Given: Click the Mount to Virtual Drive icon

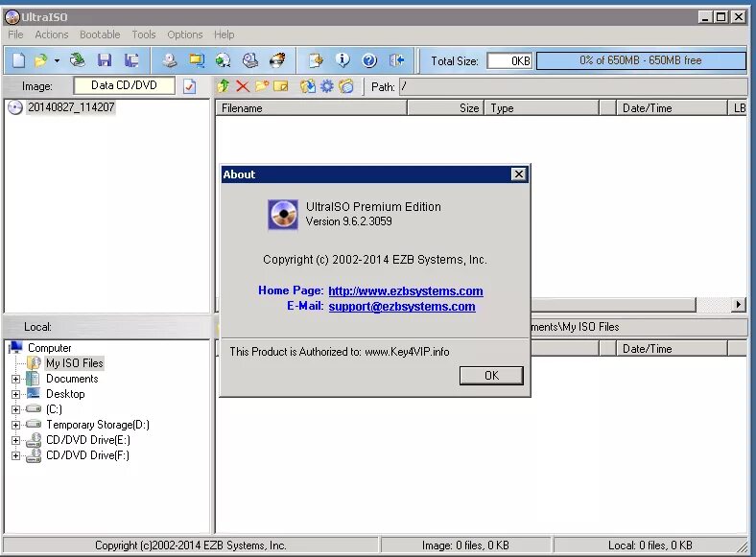Looking at the screenshot, I should click(250, 60).
